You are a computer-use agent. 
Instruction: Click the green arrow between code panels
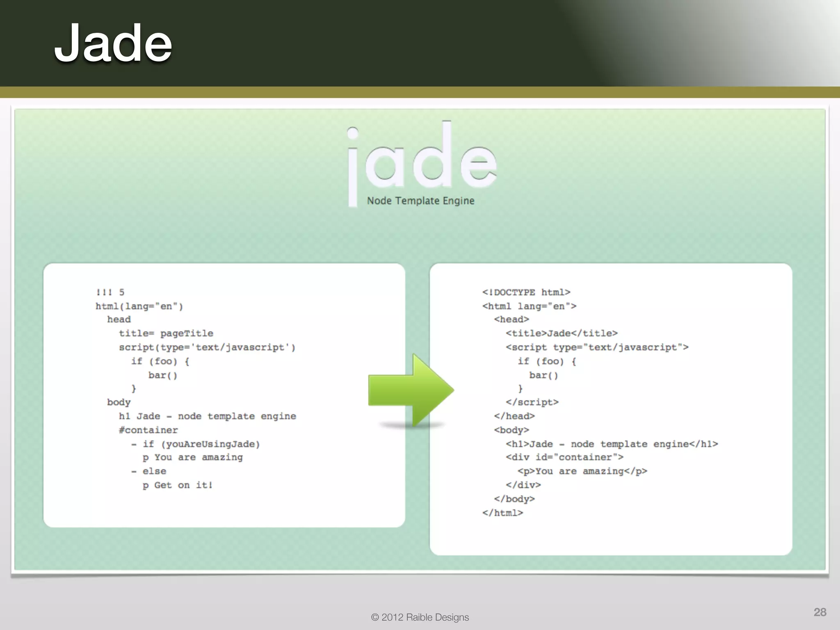click(x=411, y=390)
